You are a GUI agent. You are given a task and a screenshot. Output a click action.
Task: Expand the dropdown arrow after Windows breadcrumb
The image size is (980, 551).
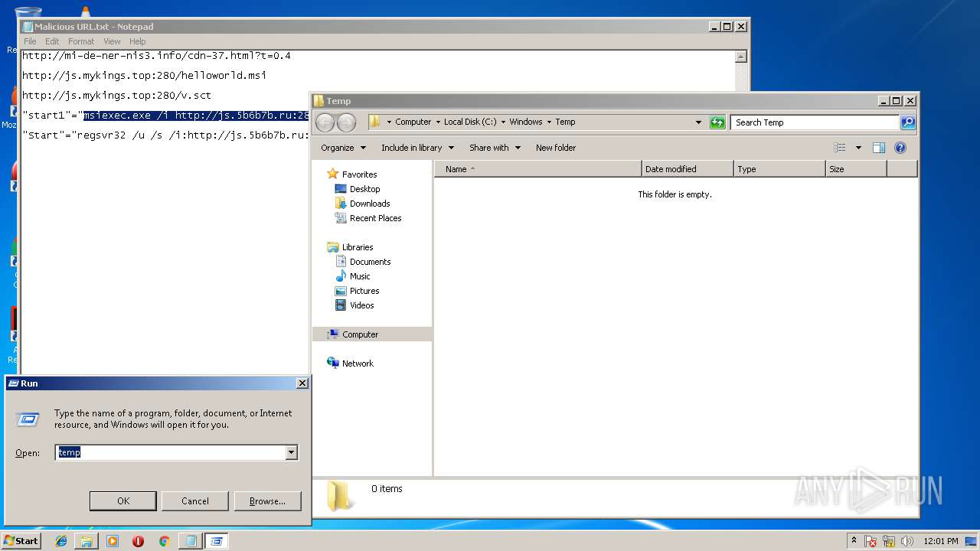coord(549,122)
